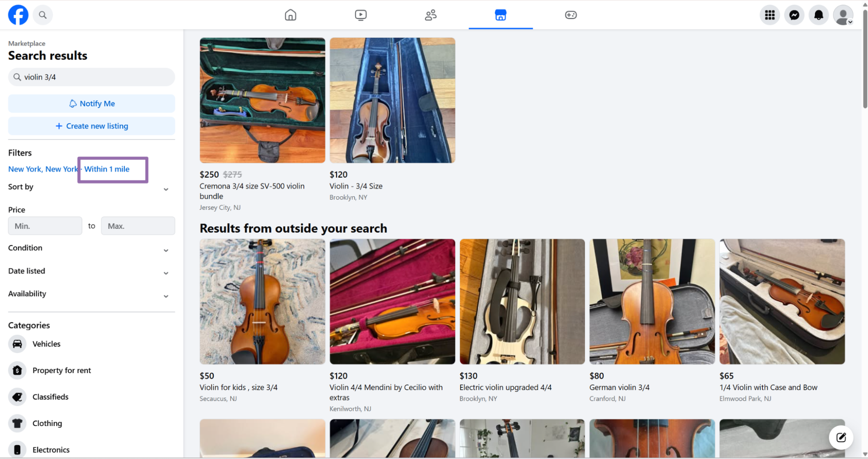Open Messenger from the top bar
868x459 pixels.
[x=794, y=15]
